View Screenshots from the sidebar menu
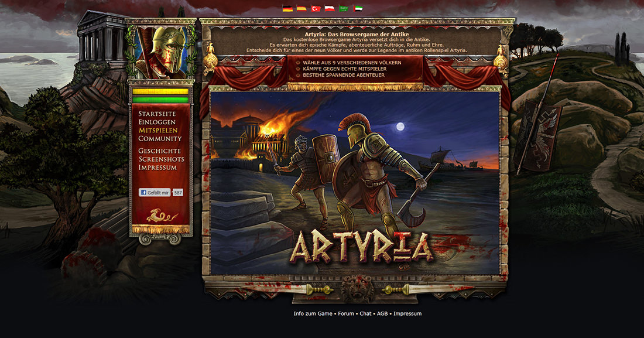Viewport: 644px width, 338px height. 161,159
